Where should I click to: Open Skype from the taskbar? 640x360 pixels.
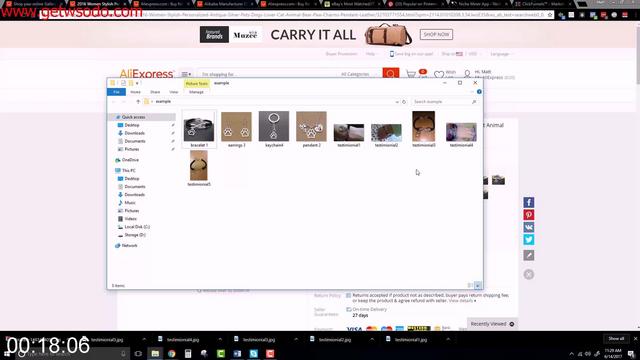click(x=253, y=353)
